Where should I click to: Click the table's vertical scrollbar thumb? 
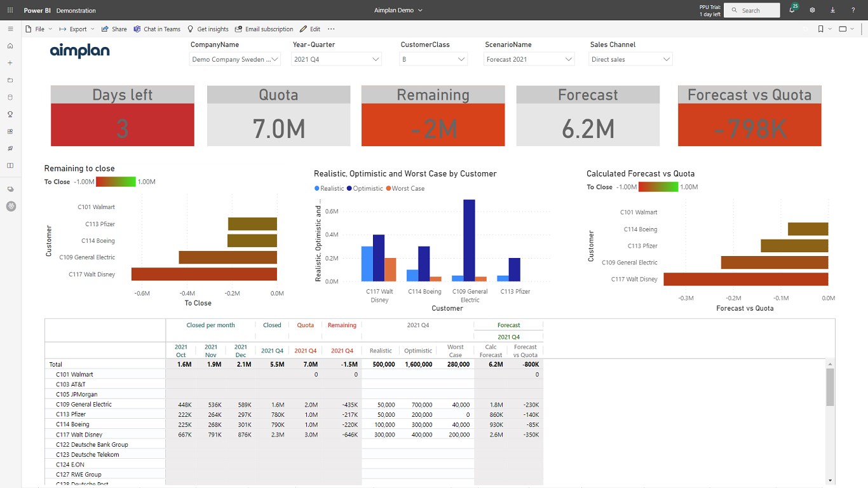click(x=830, y=386)
